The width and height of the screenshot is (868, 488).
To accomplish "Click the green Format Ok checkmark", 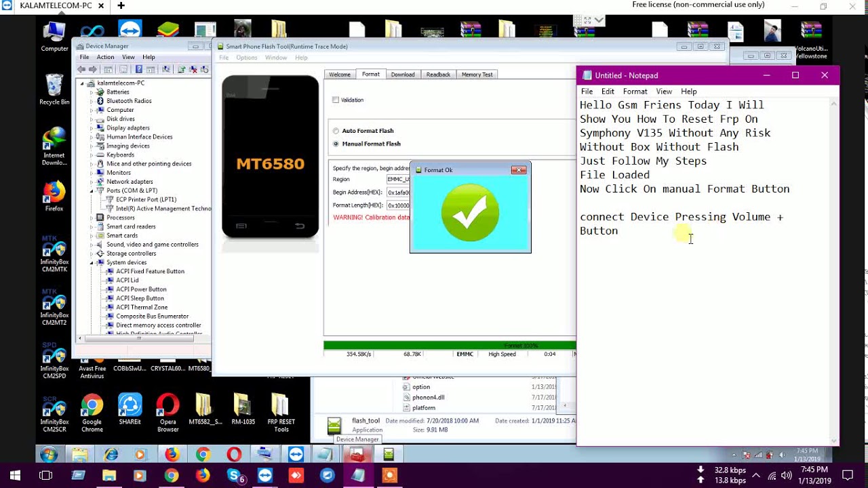I will point(470,213).
